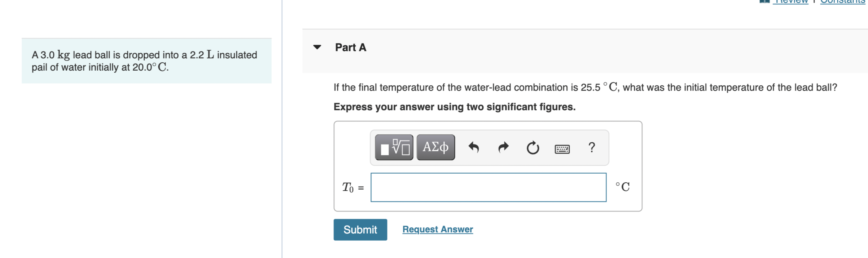Screen dimensions: 868x258
Task: Select the equation template tool
Action: pos(394,147)
